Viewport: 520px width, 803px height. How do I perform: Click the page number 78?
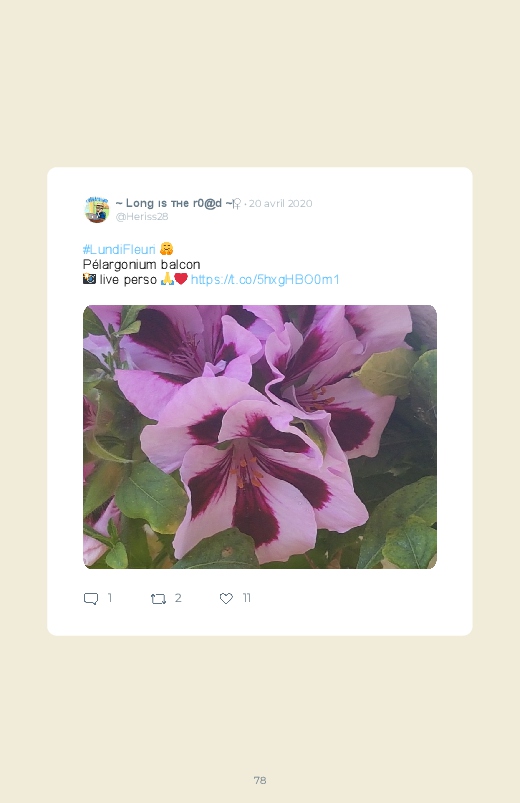(260, 780)
